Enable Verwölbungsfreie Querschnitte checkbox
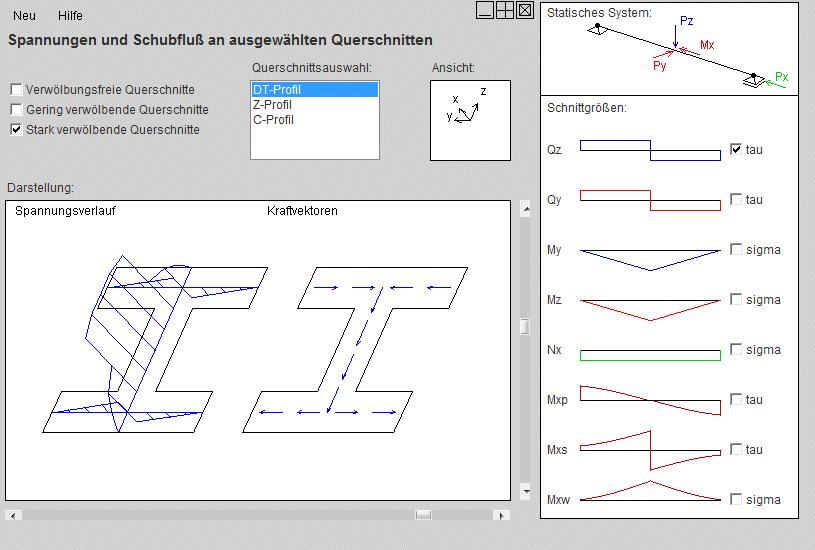 tap(16, 90)
